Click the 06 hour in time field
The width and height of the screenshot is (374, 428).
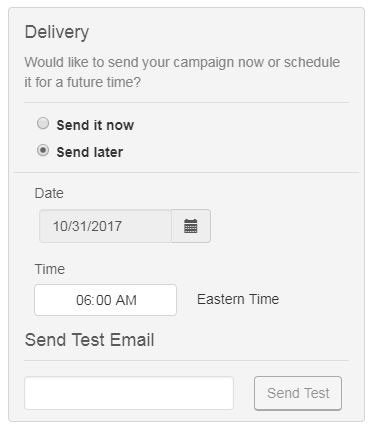83,300
